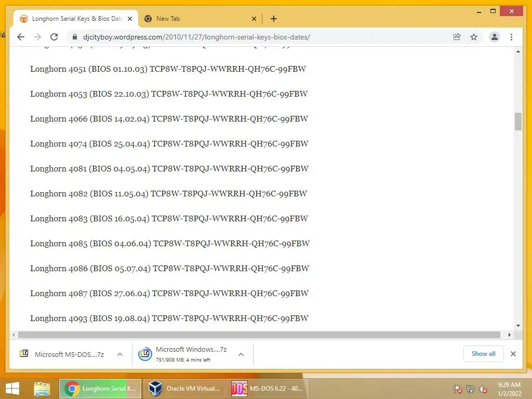Click the scroll down arrow

coord(518,326)
